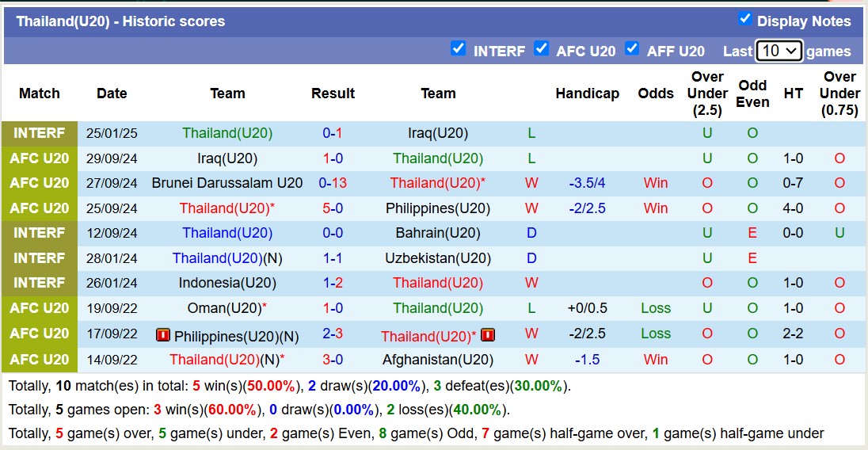Click the -3.5/4 handicap value

pyautogui.click(x=587, y=183)
